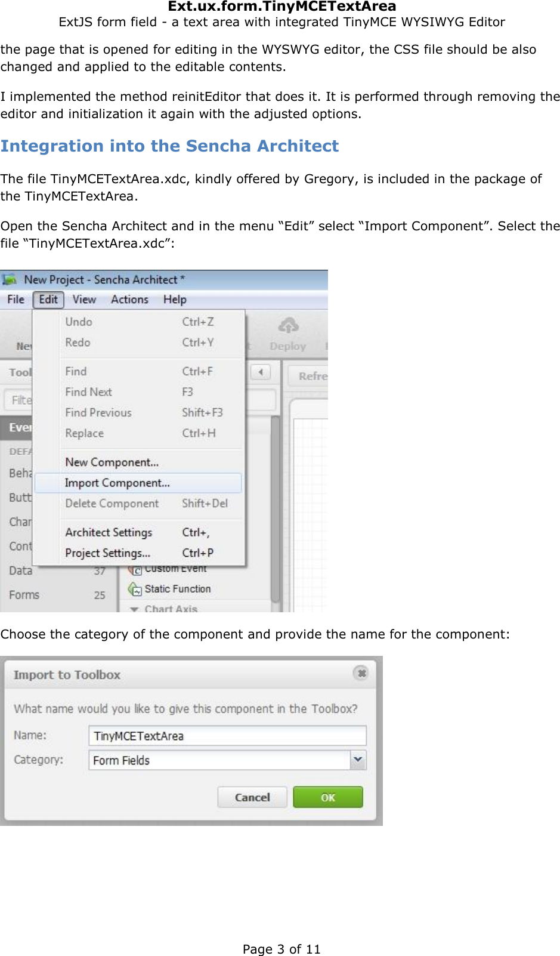Select Import Component... menu entry
The image size is (560, 956).
pyautogui.click(x=138, y=483)
